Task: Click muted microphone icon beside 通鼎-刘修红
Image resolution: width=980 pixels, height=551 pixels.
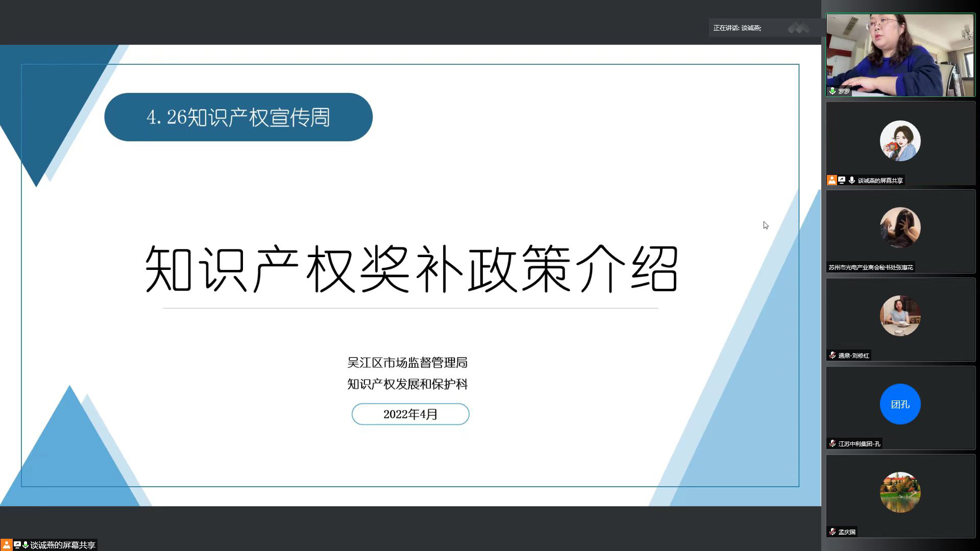Action: [832, 356]
